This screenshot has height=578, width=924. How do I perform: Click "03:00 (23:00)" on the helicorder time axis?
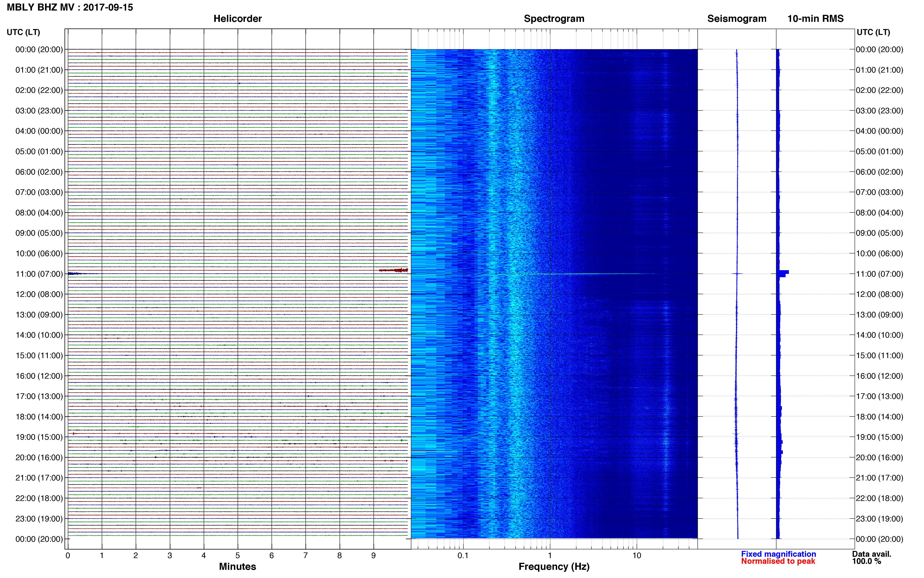[39, 110]
